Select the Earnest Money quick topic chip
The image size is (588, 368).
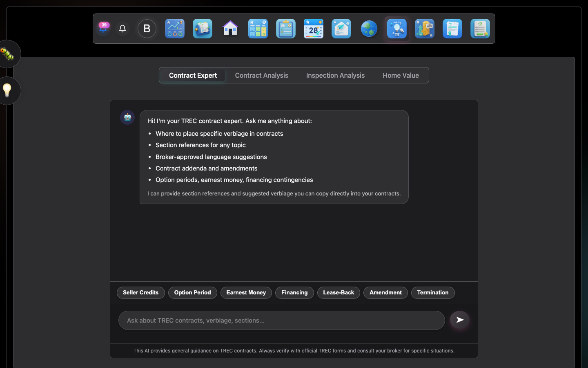[246, 292]
